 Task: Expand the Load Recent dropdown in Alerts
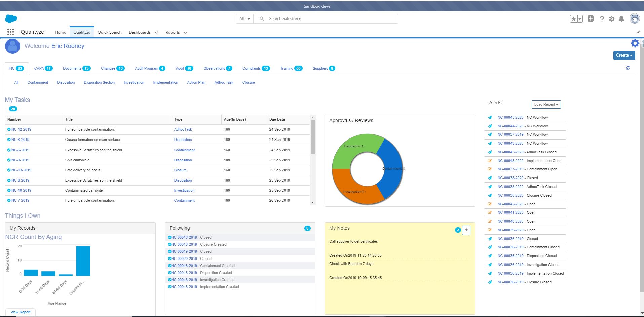(546, 104)
